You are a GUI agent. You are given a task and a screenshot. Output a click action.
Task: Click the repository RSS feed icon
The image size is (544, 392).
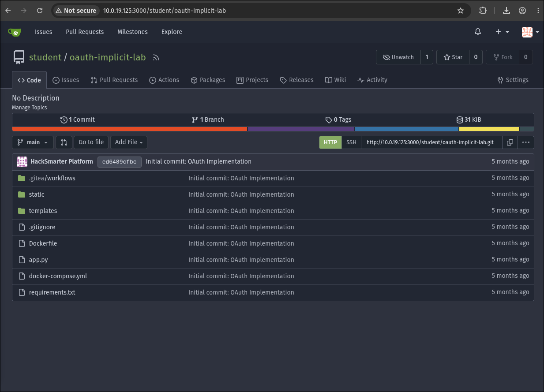155,57
